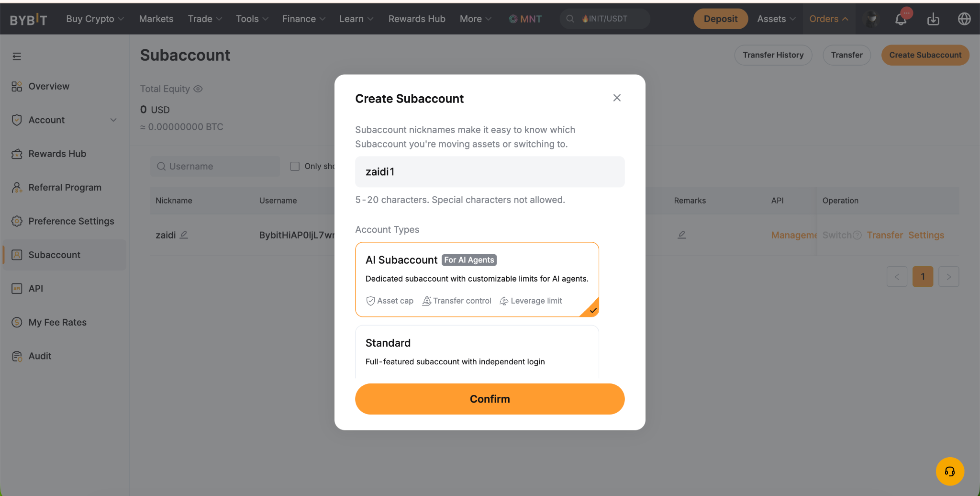Viewport: 980px width, 496px height.
Task: Click the subaccount nickname input field
Action: (x=490, y=172)
